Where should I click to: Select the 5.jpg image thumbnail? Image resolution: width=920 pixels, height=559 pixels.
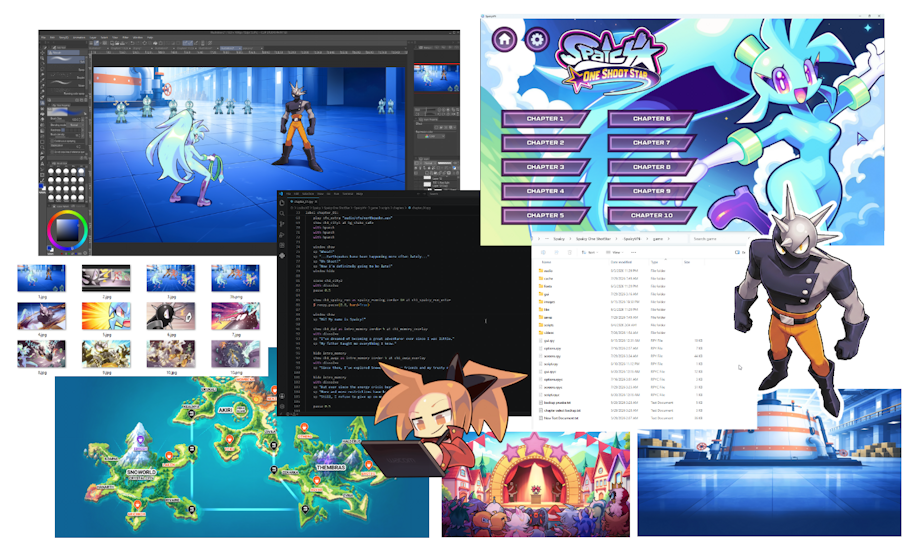pos(106,316)
